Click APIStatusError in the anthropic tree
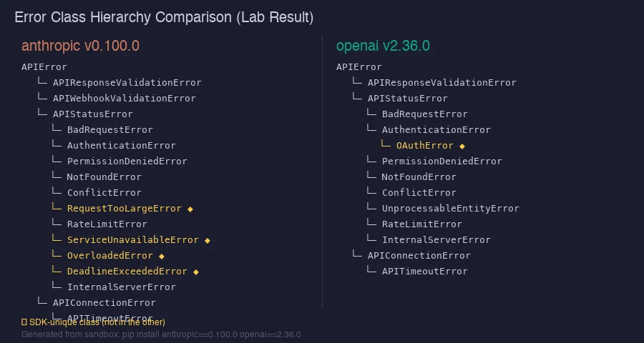 click(93, 114)
